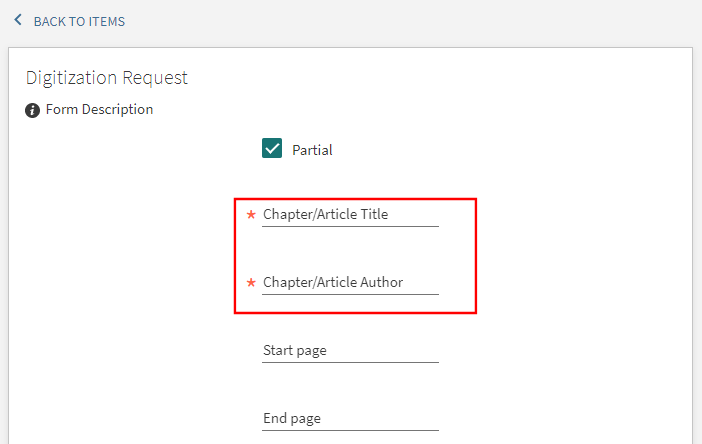Screen dimensions: 702x444
Task: Click the underline below Start page
Action: point(350,362)
